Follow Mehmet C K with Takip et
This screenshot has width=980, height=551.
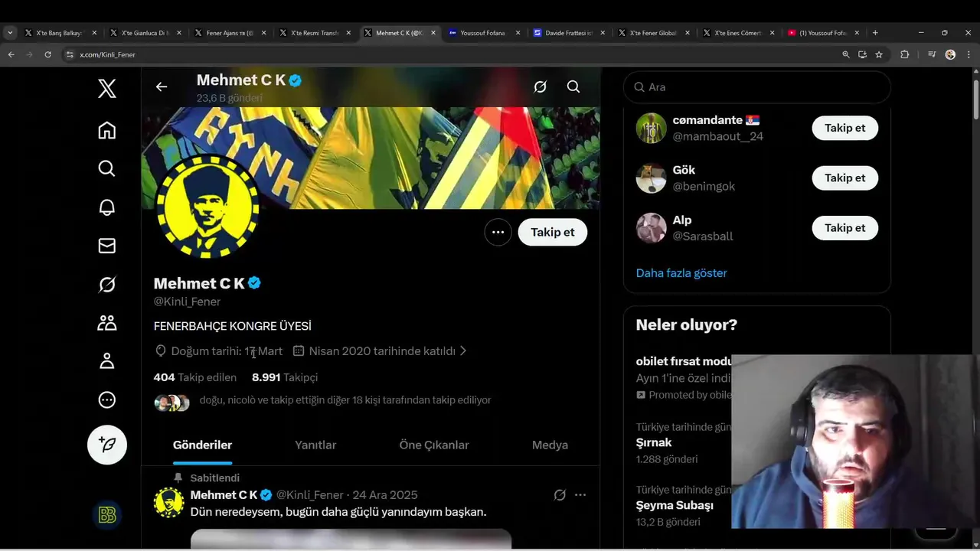point(553,232)
